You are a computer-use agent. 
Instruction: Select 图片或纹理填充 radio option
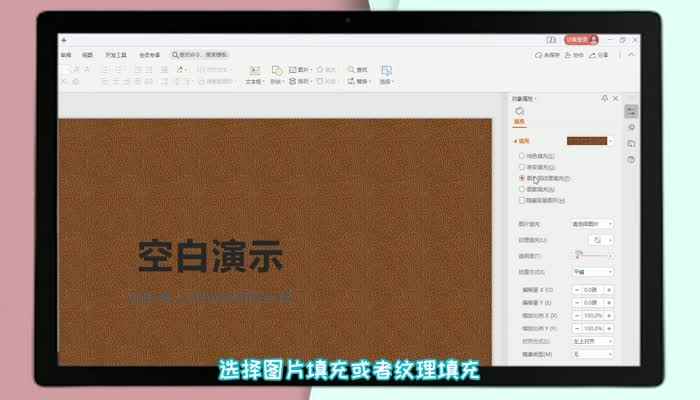(x=545, y=178)
